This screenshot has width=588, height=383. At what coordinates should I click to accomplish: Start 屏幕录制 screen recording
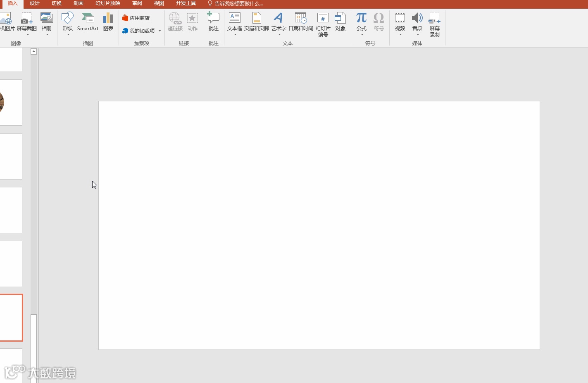tap(435, 25)
